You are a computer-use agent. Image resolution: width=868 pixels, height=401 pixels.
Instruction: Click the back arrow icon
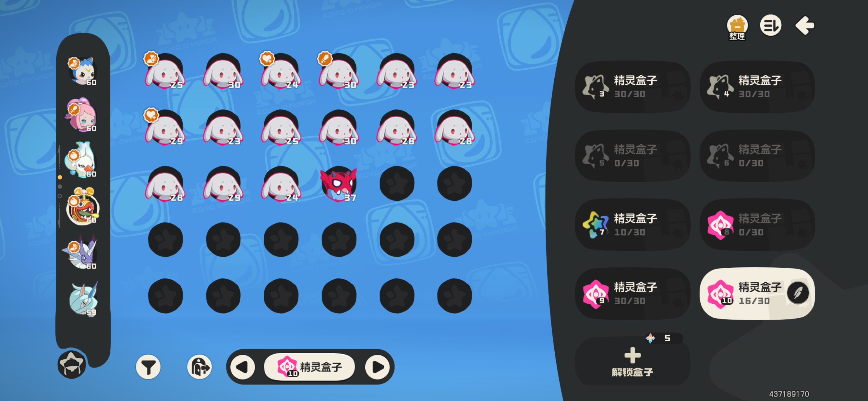pos(804,25)
